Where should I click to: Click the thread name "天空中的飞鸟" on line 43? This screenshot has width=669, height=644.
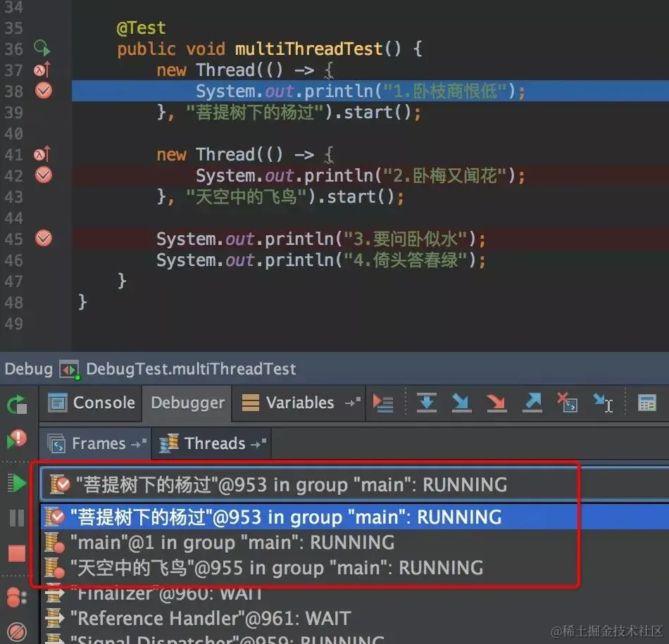[246, 197]
